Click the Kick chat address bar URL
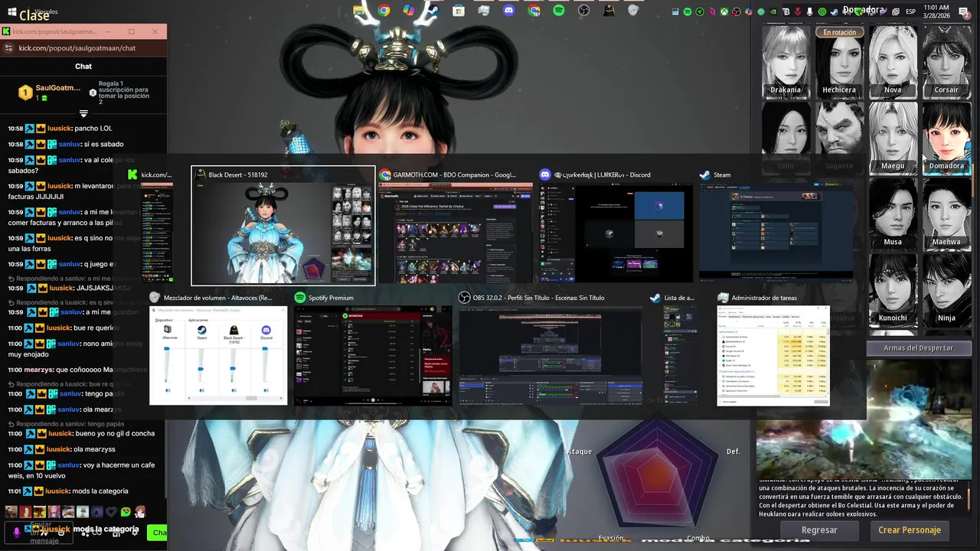Image resolution: width=980 pixels, height=551 pixels. (77, 48)
